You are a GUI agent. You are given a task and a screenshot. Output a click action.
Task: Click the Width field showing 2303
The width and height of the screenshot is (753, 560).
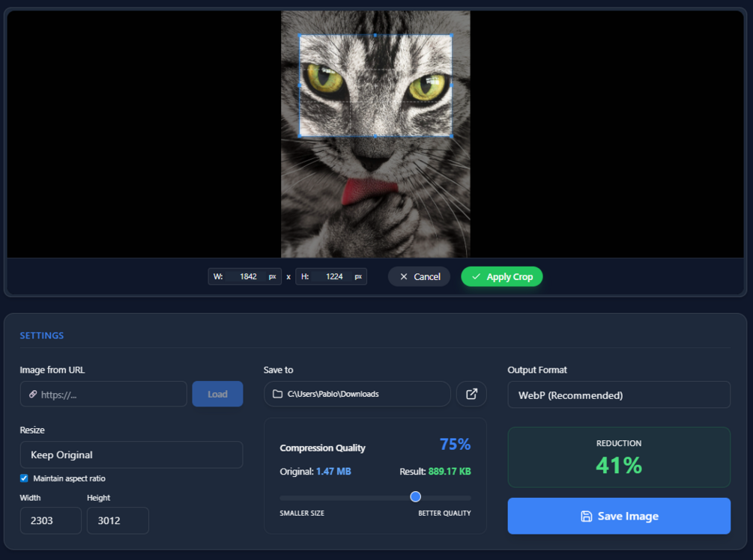point(51,520)
